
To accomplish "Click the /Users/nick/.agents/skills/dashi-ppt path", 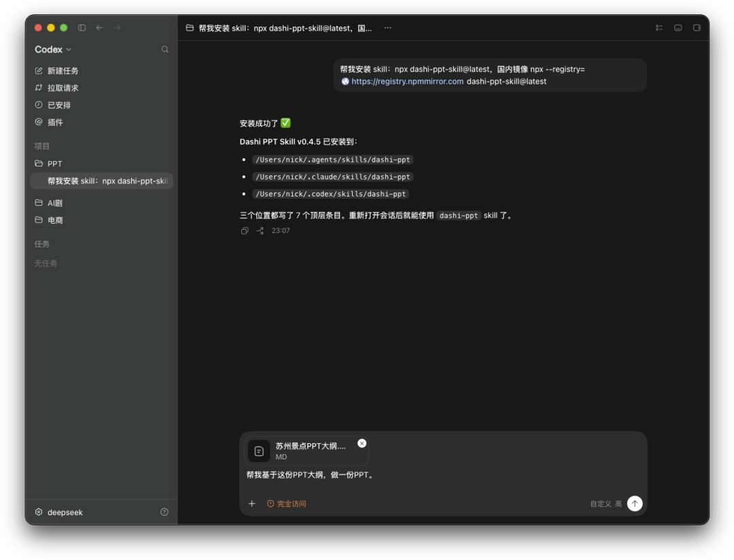I will [333, 160].
